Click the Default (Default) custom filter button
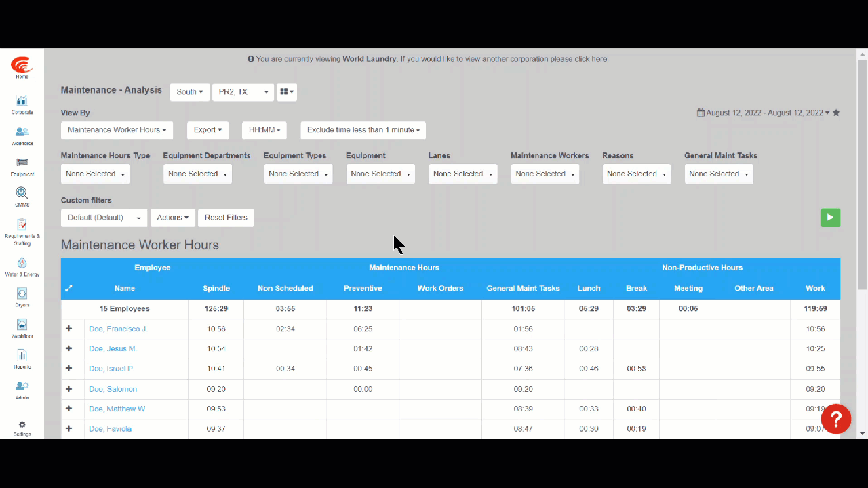Image resolution: width=868 pixels, height=488 pixels. click(x=96, y=218)
